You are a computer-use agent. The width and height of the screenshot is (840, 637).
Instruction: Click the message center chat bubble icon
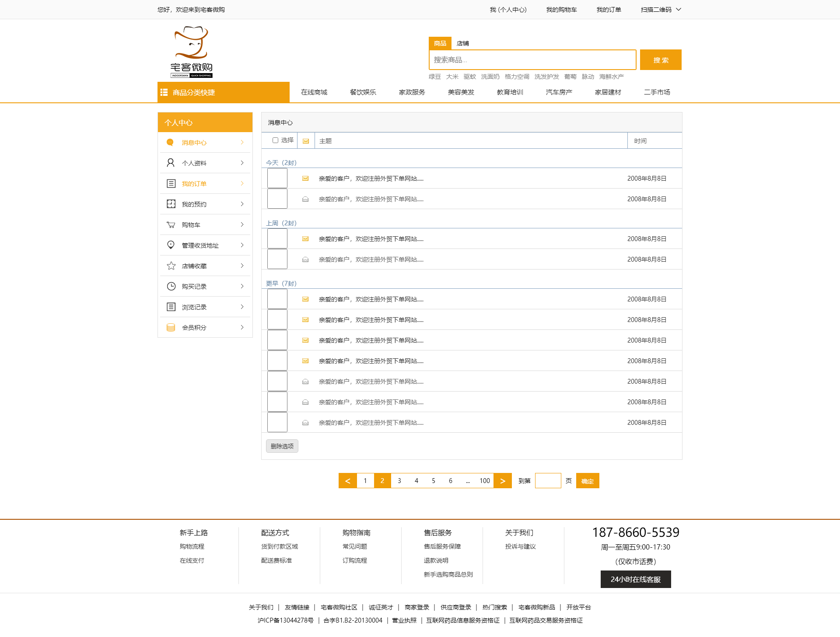[170, 142]
